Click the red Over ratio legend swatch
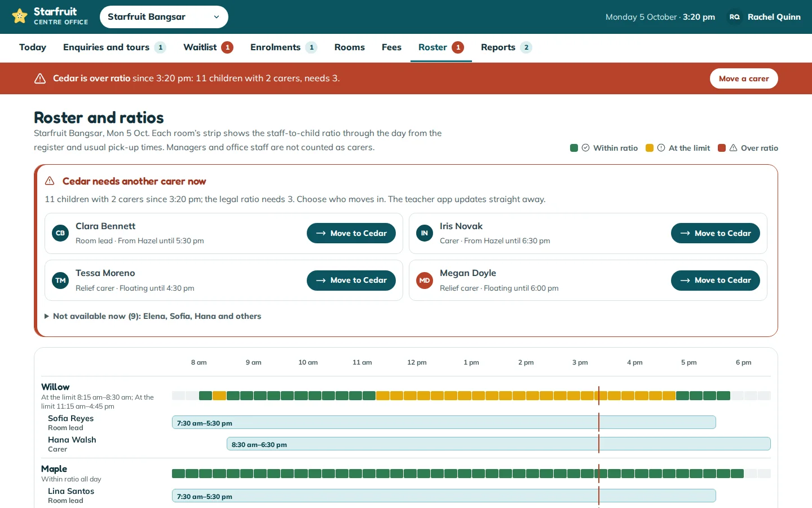 pyautogui.click(x=722, y=148)
